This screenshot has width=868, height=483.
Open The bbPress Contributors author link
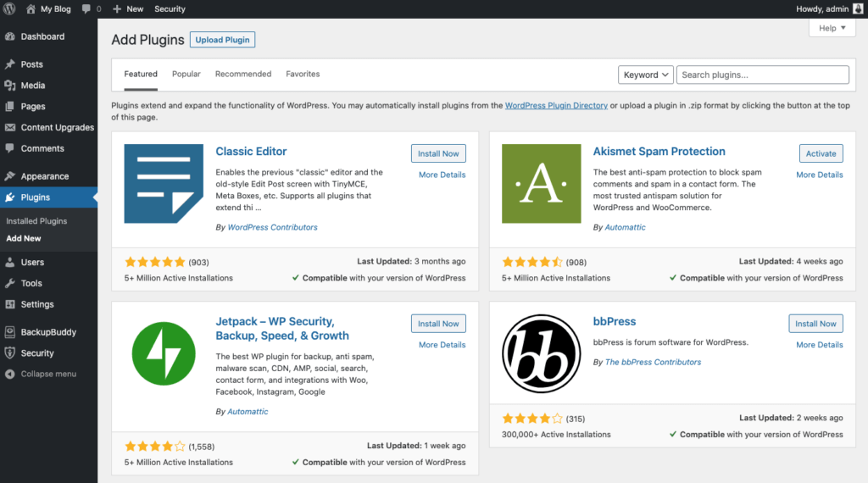pos(653,363)
